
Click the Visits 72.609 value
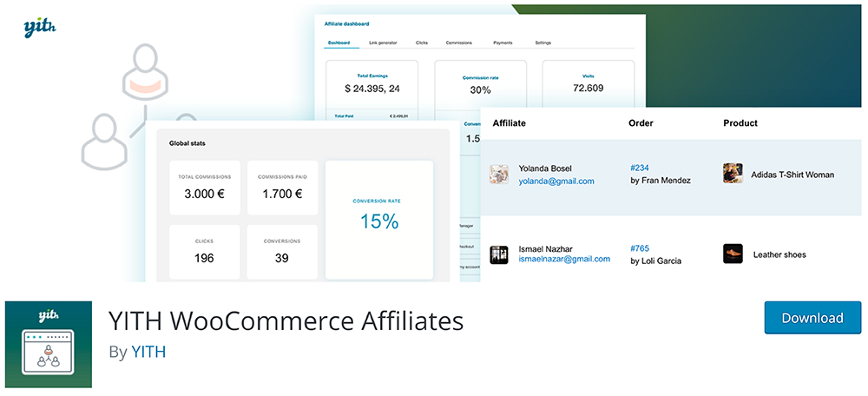tap(588, 88)
